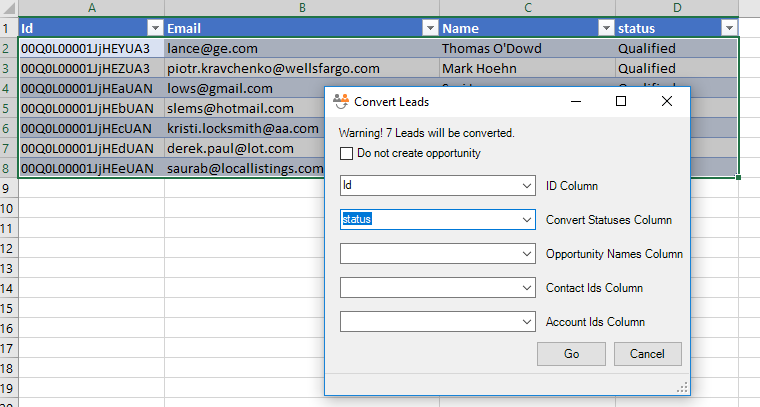760x407 pixels.
Task: Enable Do not create opportunity checkbox
Action: [346, 154]
